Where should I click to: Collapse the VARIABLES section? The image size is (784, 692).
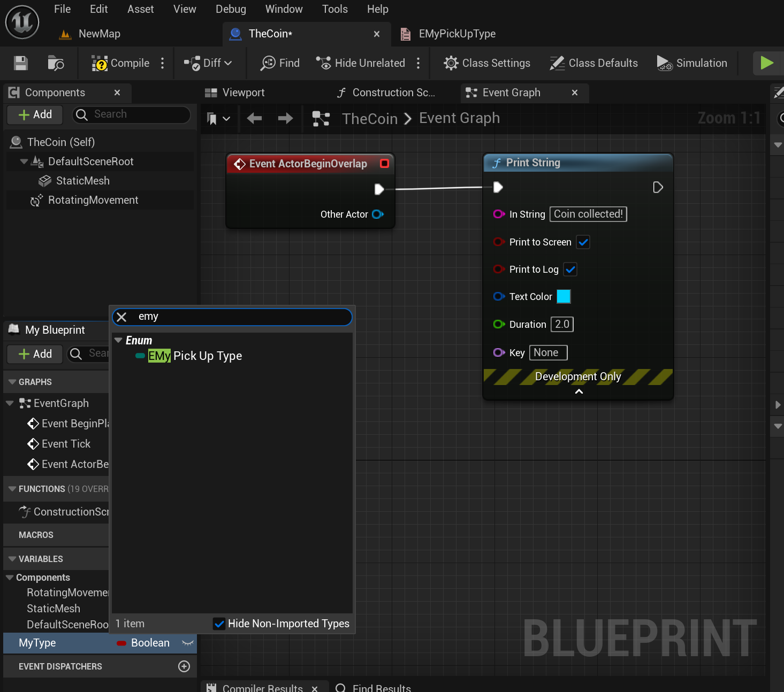pyautogui.click(x=12, y=559)
